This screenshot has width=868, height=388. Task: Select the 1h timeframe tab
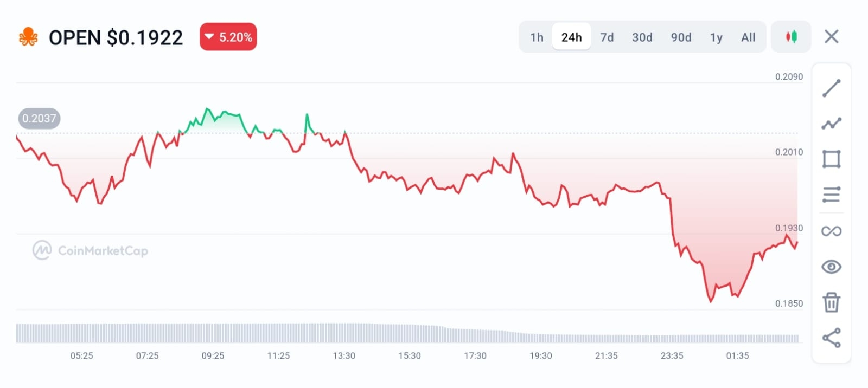tap(537, 37)
